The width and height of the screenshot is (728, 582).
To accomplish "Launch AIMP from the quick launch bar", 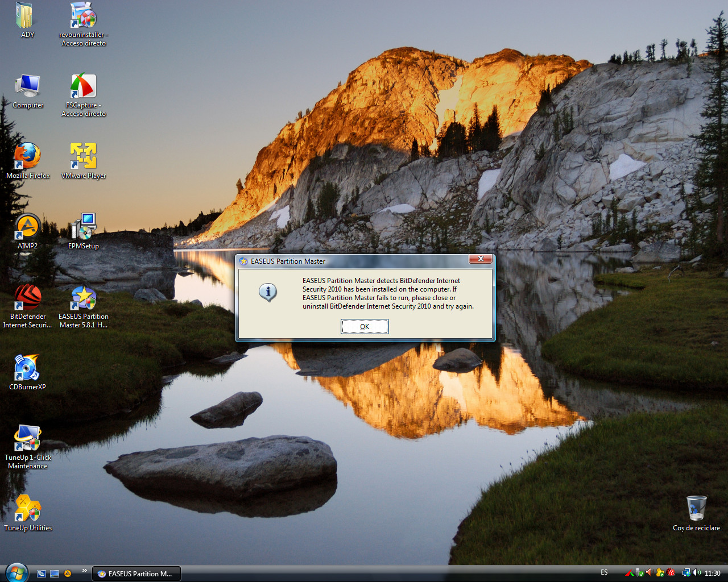I will point(68,573).
